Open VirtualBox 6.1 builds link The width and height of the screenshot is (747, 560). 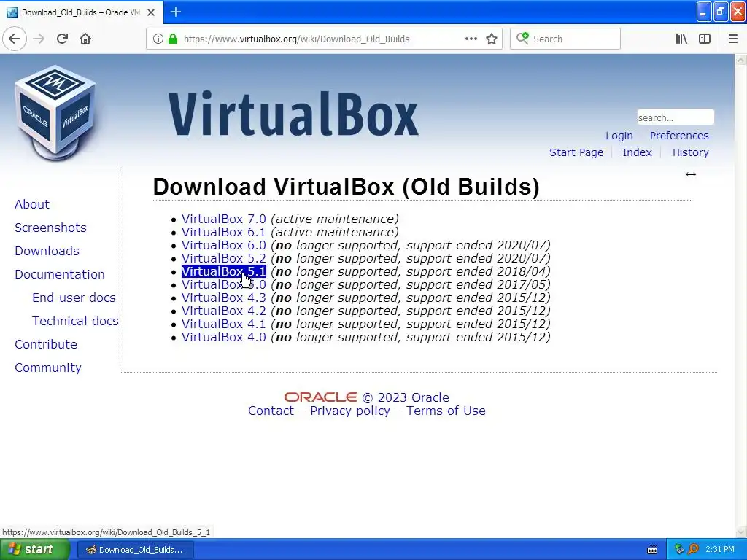[x=223, y=232]
